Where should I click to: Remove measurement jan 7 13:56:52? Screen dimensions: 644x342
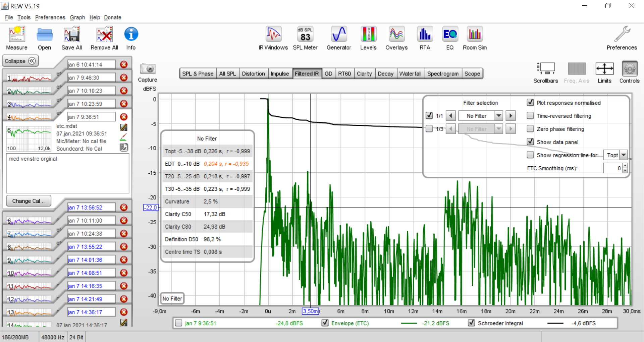point(124,207)
